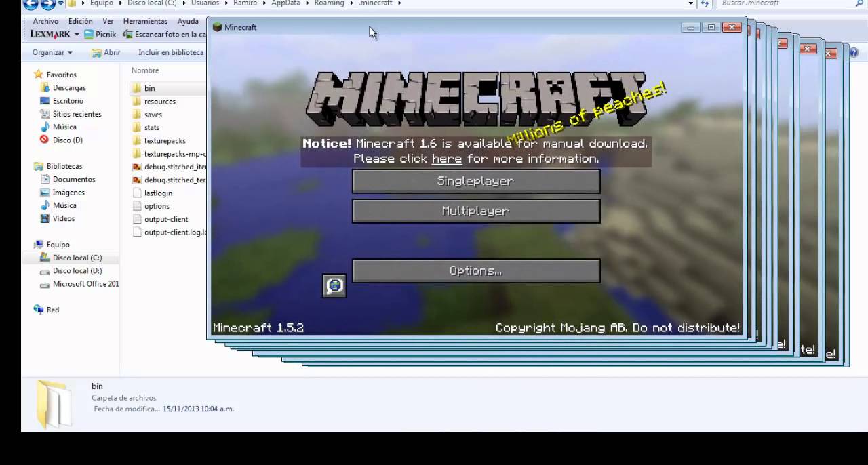This screenshot has height=465, width=868.
Task: Open the Edición menu
Action: pyautogui.click(x=80, y=22)
